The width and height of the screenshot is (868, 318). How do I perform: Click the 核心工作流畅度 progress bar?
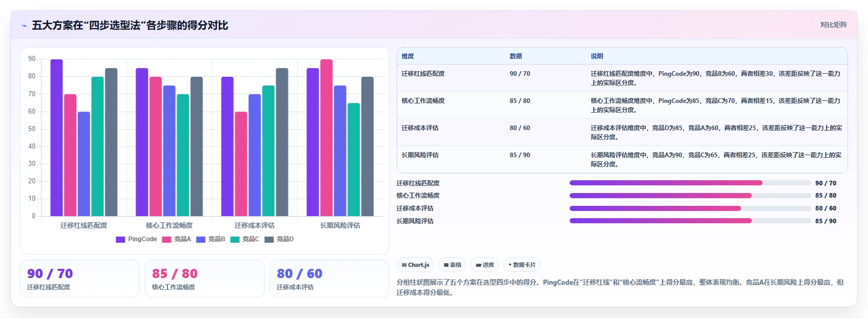690,196
